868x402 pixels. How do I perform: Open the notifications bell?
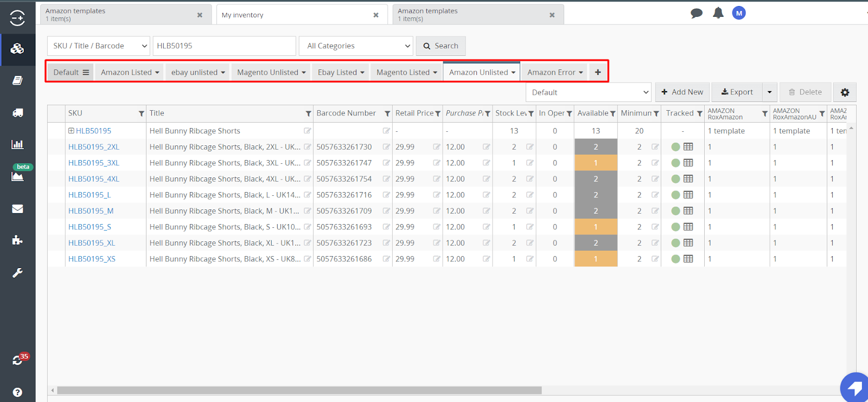pos(718,13)
